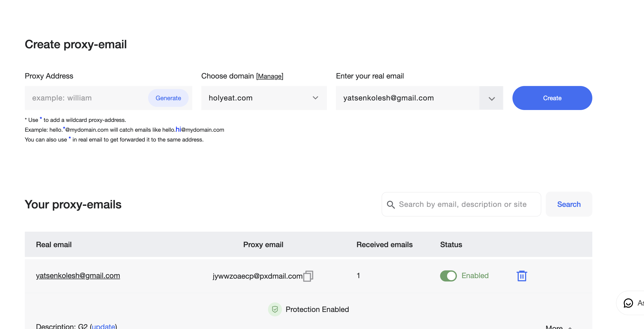Click inside the Proxy Address input
644x329 pixels.
pos(85,98)
